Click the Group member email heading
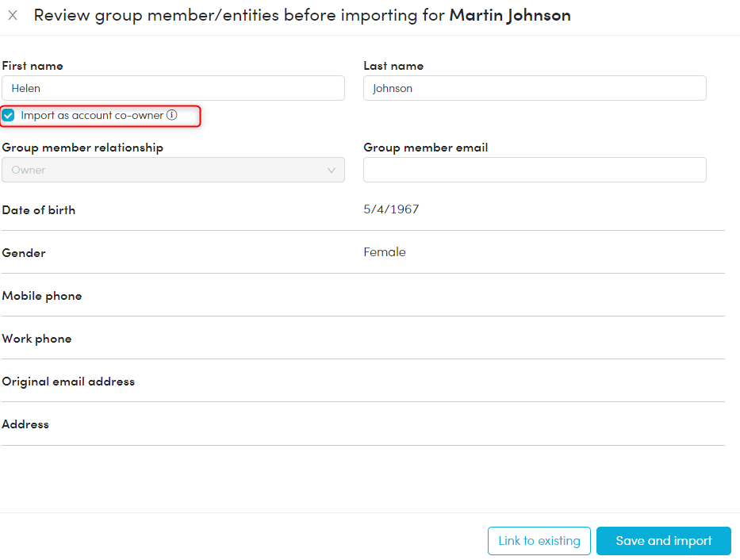The image size is (740, 560). point(425,148)
